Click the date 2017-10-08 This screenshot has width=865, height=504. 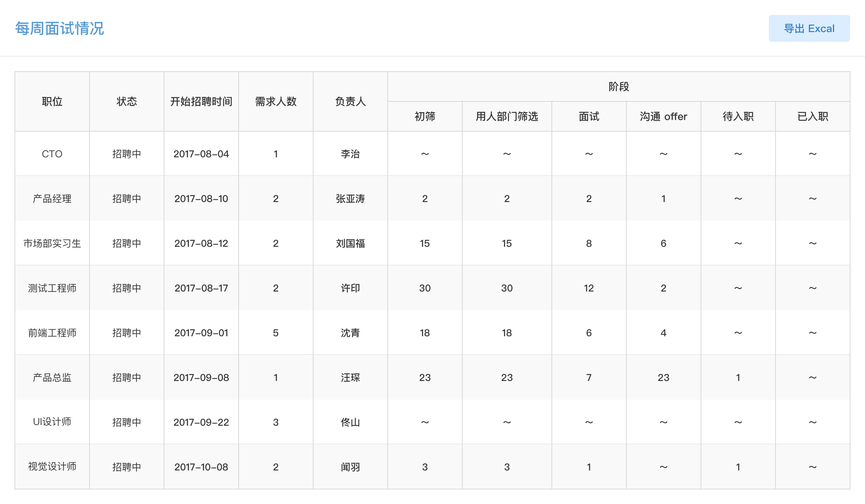tap(201, 467)
